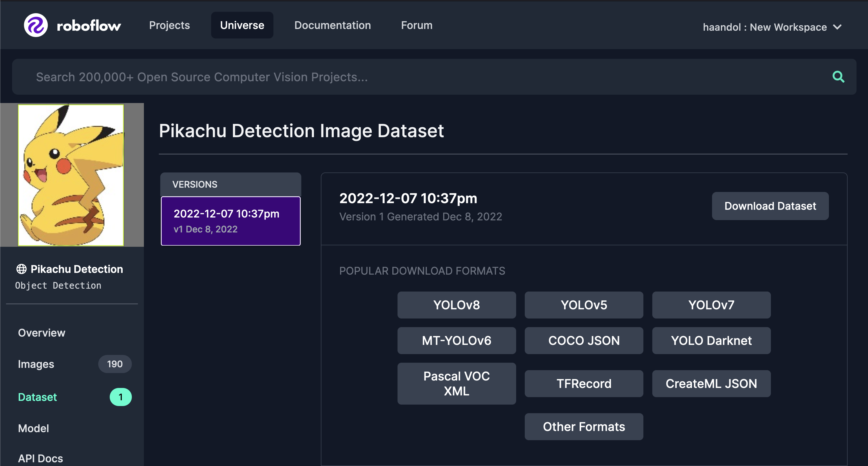Open API Docs in the sidebar

tap(40, 459)
